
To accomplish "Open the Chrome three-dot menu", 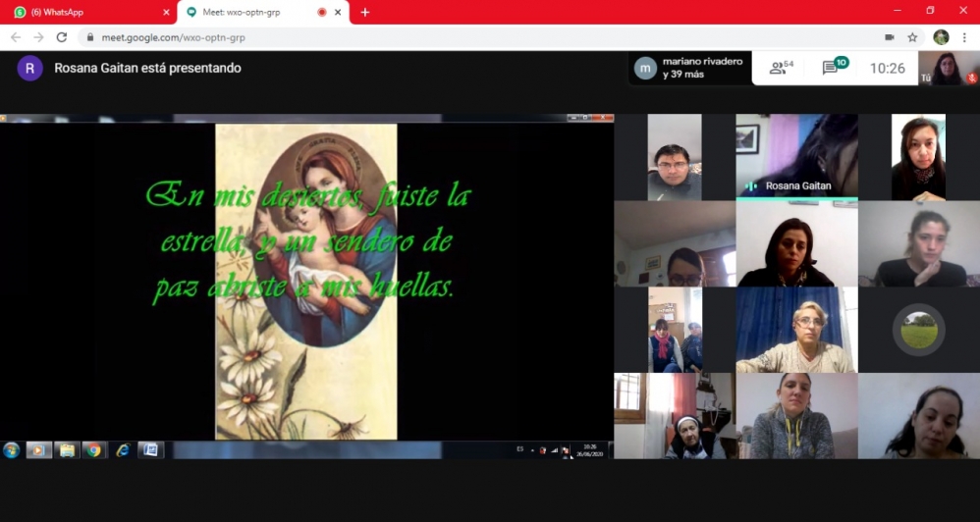I will click(965, 37).
